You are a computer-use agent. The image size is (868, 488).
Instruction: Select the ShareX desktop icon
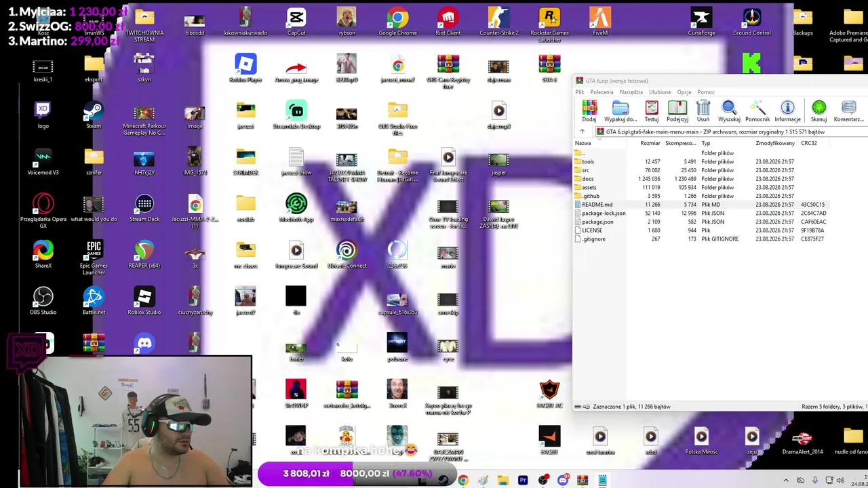coord(43,255)
